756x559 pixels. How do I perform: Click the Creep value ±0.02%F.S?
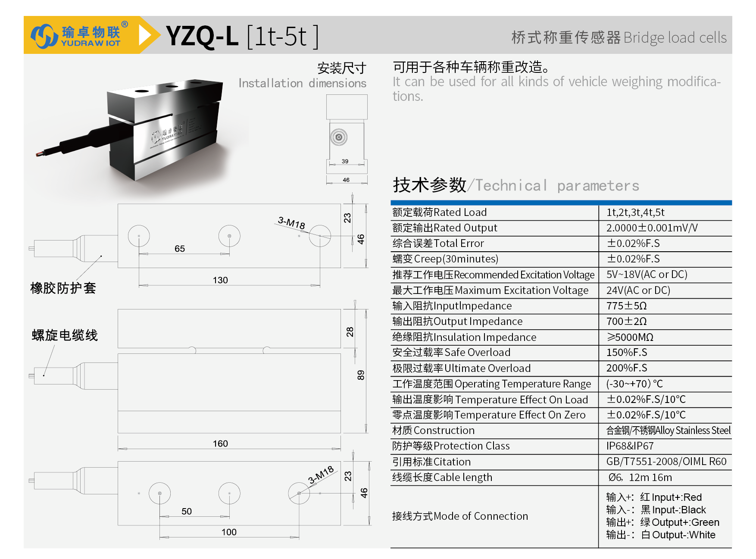tap(633, 259)
